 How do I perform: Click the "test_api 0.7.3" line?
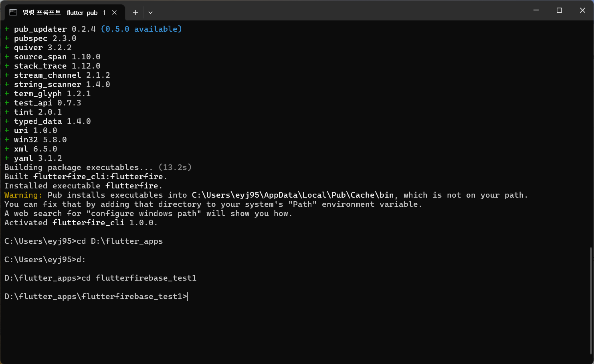click(43, 103)
